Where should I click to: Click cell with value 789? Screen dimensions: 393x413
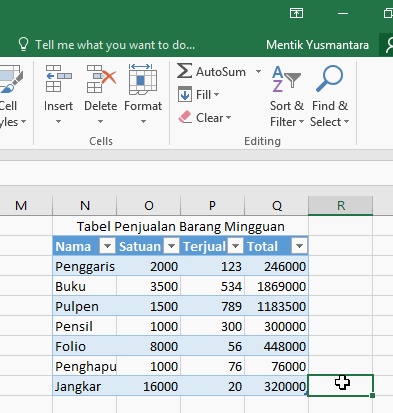point(212,306)
